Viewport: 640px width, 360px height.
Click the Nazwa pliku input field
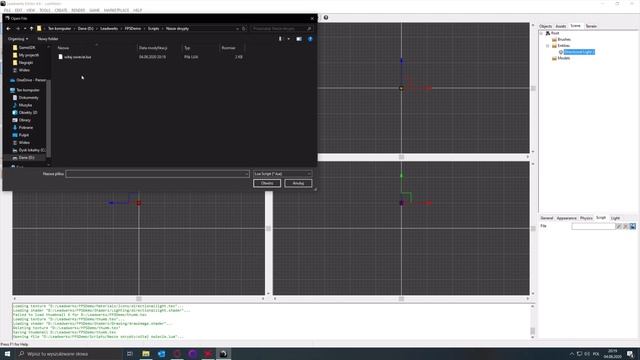click(157, 174)
